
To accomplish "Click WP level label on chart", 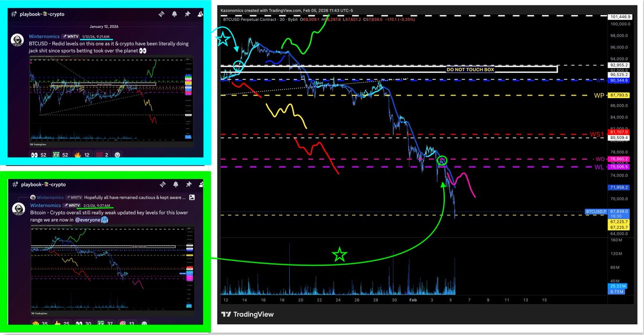I will coord(599,96).
